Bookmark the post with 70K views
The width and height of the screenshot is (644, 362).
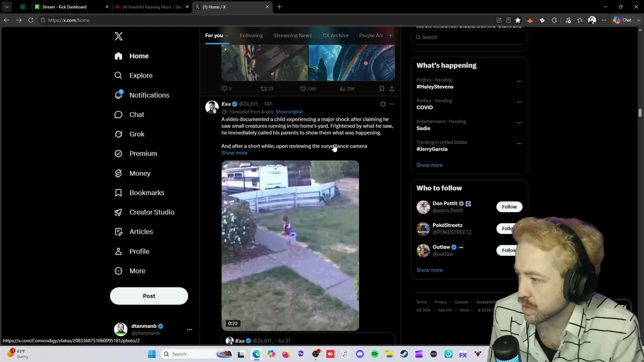tap(382, 88)
